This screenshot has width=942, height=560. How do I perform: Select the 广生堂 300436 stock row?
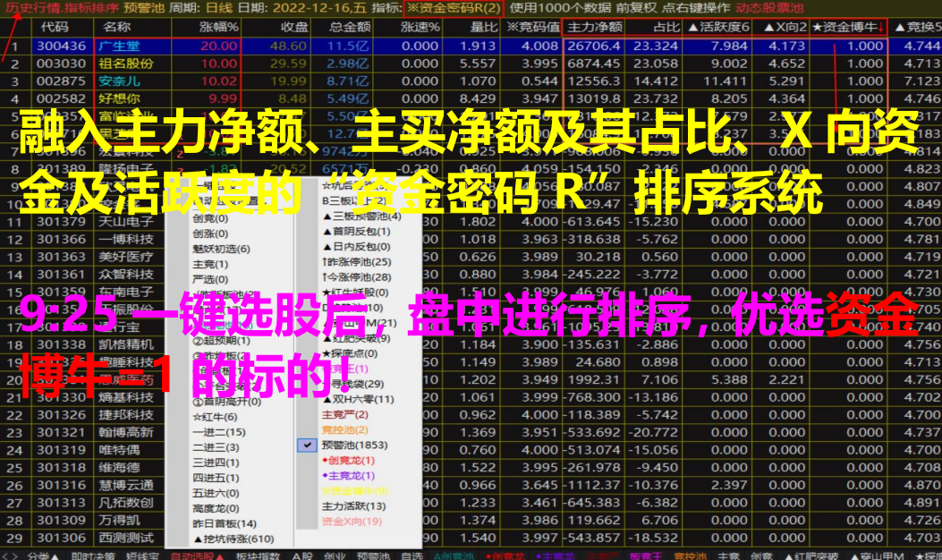click(121, 46)
